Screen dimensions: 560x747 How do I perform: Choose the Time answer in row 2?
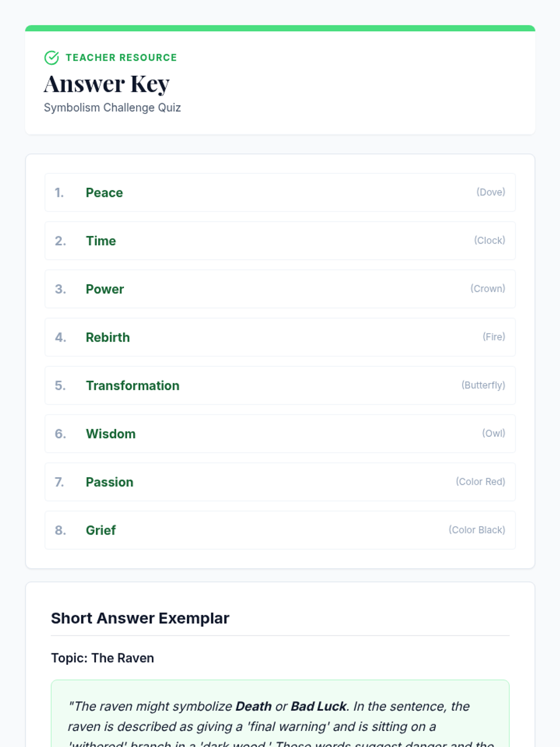point(101,241)
